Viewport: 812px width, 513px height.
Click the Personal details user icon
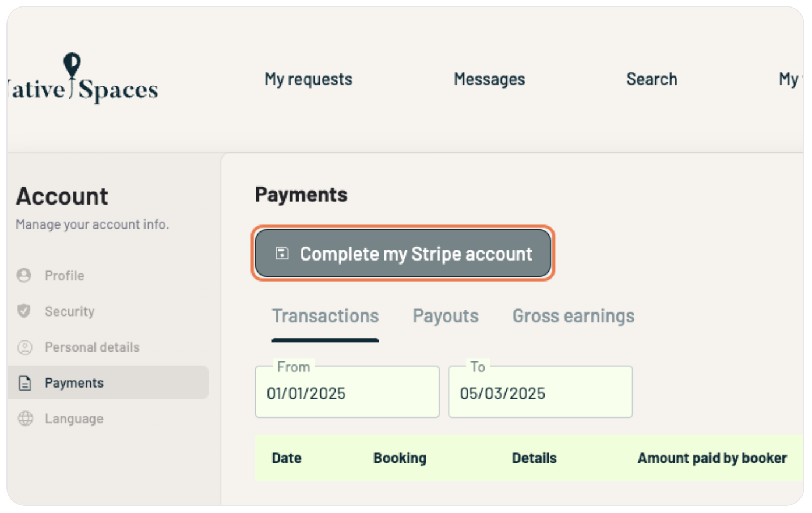24,347
